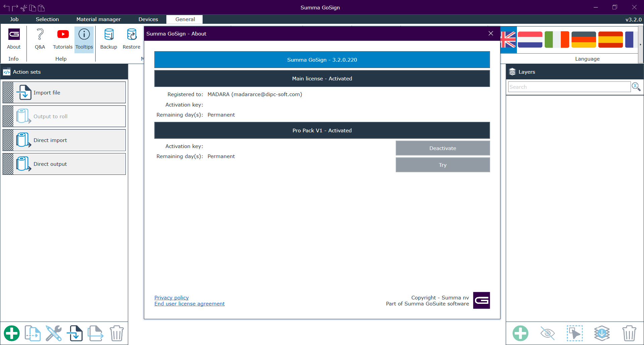
Task: Click the import action set icon
Action: coord(74,333)
